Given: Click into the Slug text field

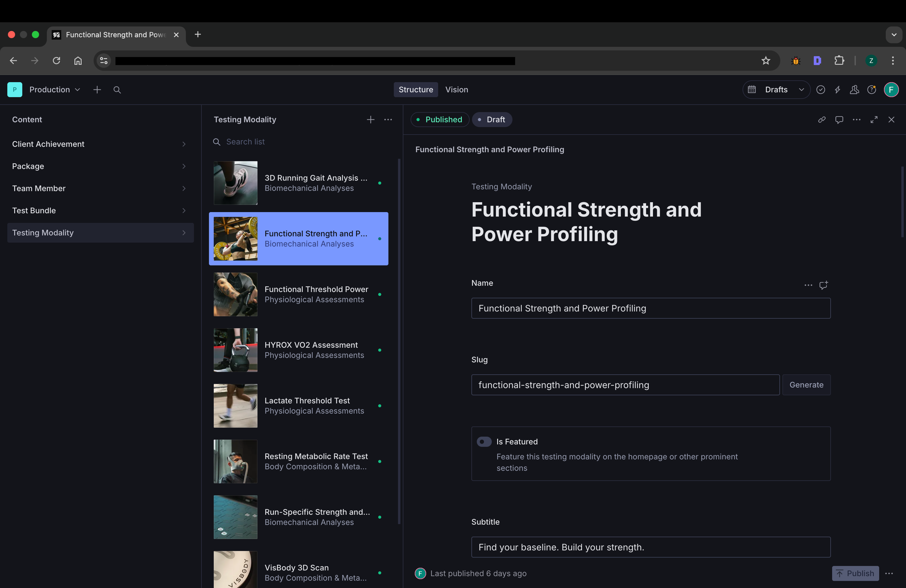Looking at the screenshot, I should tap(625, 385).
